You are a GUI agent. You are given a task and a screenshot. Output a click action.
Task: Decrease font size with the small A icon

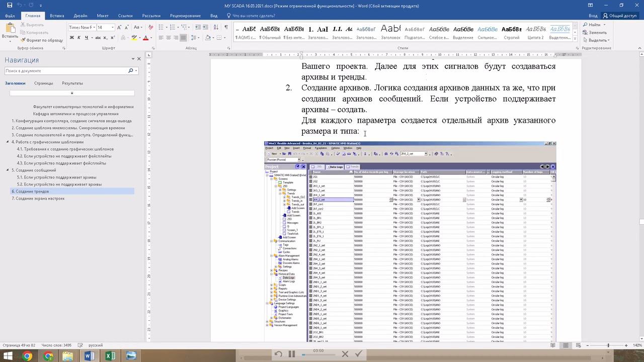click(x=127, y=27)
